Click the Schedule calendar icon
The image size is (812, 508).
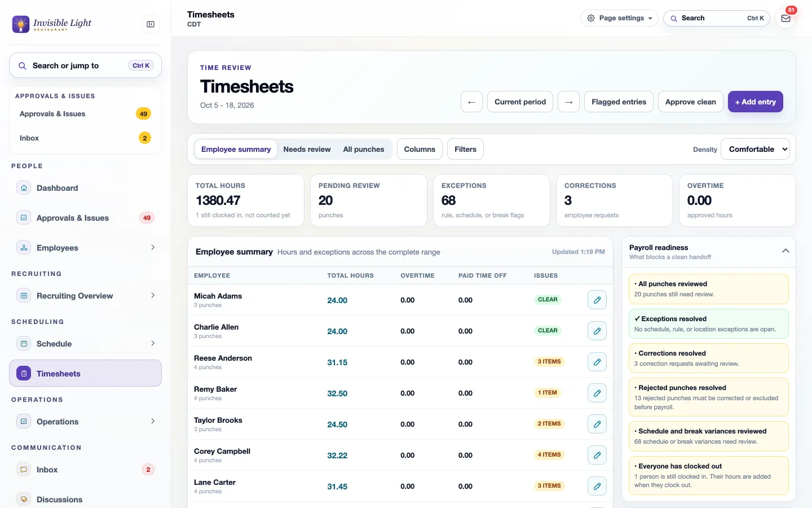(x=24, y=344)
